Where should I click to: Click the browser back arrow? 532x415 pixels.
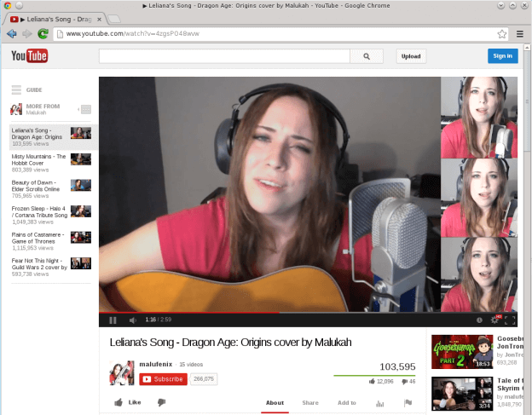(12, 33)
